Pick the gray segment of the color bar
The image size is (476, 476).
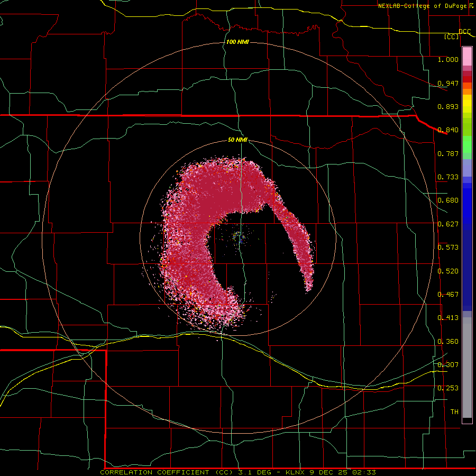pos(467,368)
